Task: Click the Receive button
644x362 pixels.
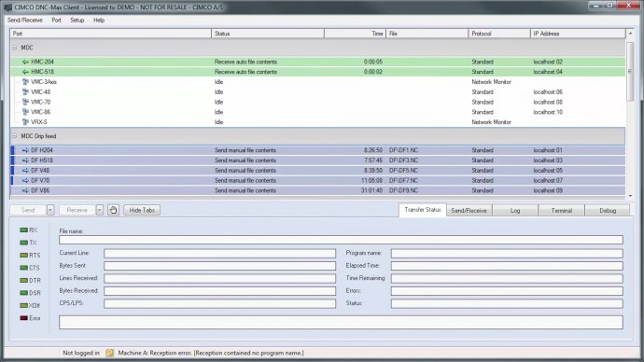Action: (77, 210)
